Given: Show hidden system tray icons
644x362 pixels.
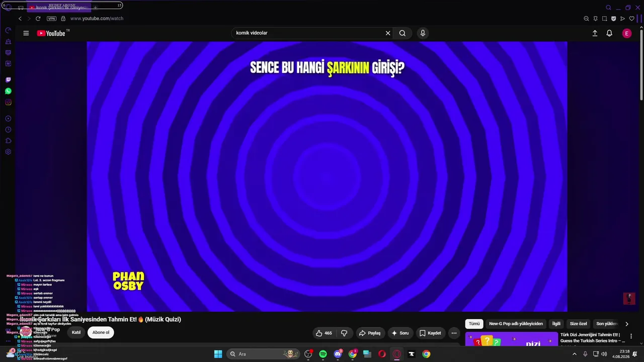Looking at the screenshot, I should (x=575, y=354).
